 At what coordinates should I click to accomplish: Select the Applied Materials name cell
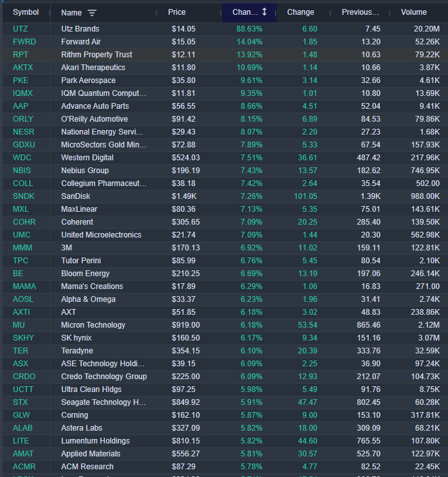tap(91, 454)
